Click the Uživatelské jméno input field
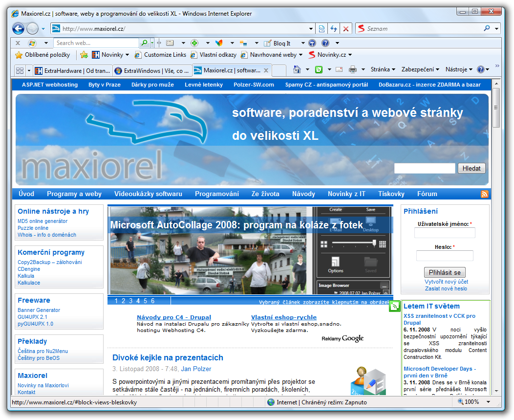 [x=445, y=233]
